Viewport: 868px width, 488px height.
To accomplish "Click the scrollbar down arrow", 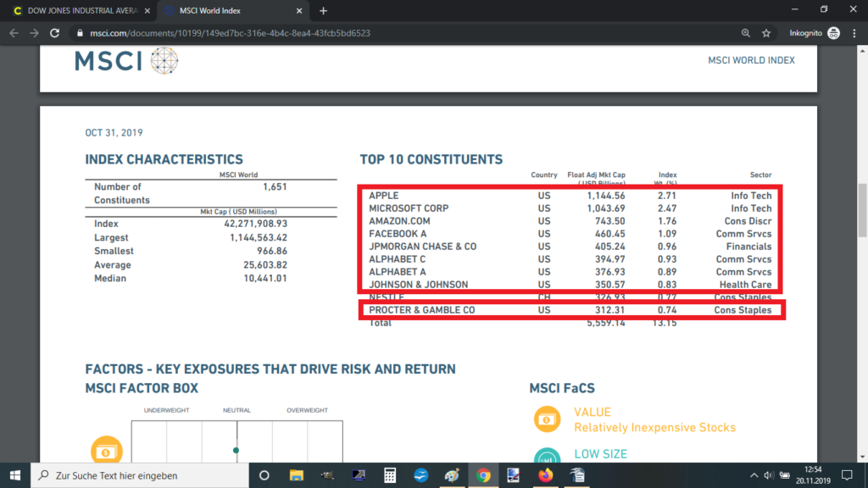I will 862,457.
